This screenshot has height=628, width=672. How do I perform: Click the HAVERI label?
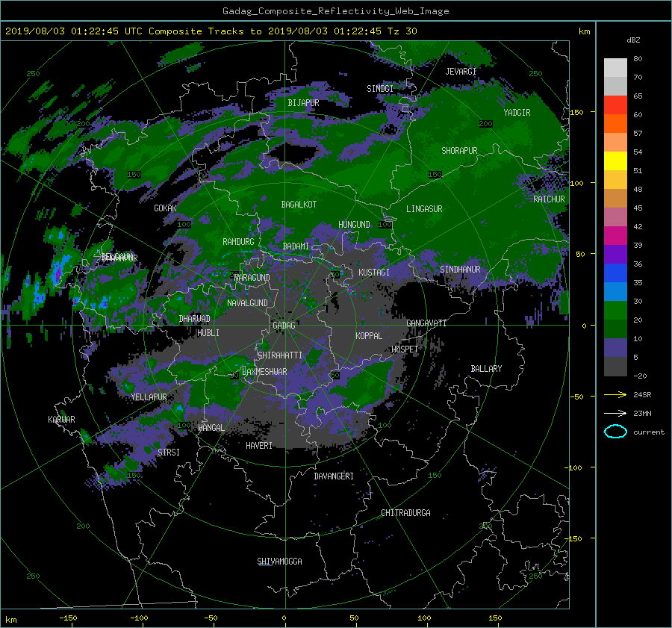tap(259, 445)
